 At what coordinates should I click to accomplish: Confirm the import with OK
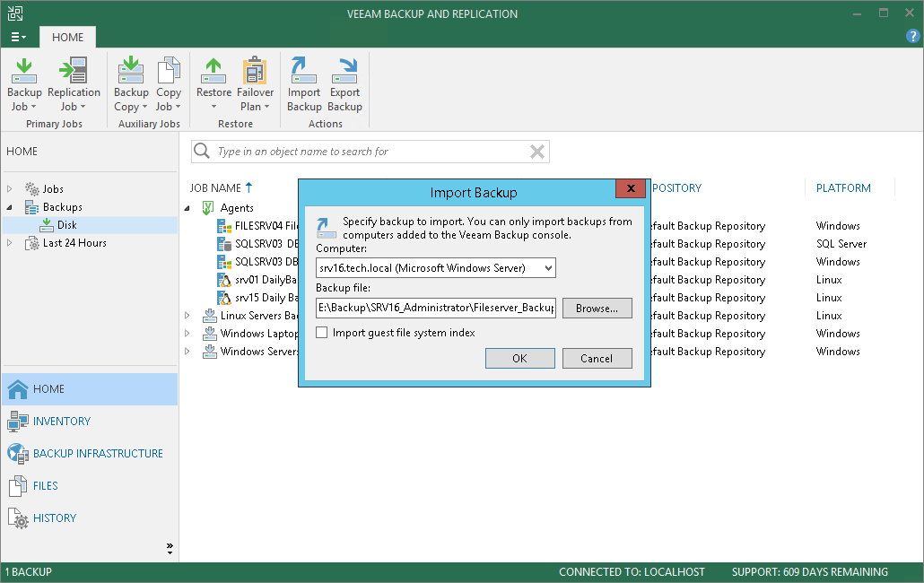[519, 359]
